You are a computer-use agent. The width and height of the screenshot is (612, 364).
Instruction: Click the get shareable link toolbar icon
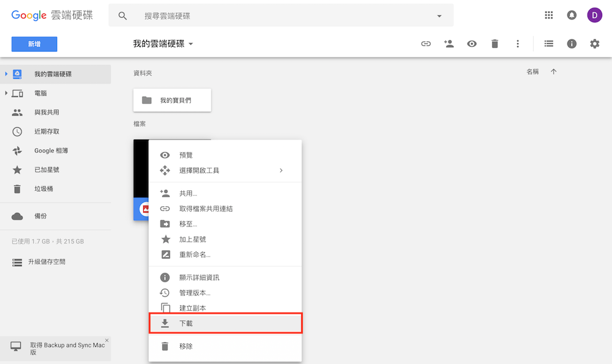(x=426, y=43)
